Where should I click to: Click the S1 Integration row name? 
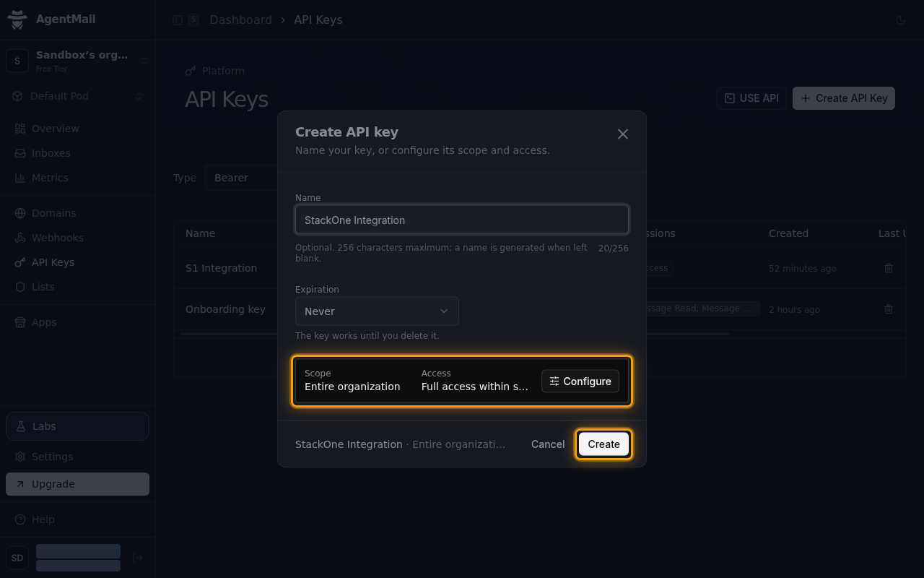point(221,268)
